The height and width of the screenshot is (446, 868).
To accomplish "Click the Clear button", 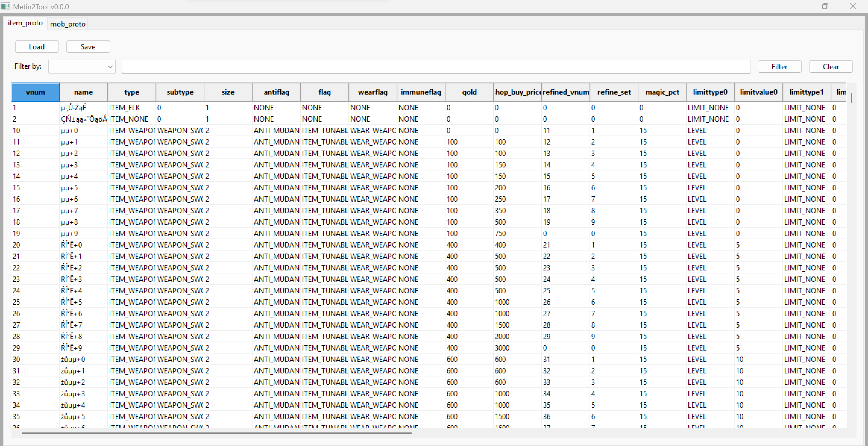I will coord(830,67).
